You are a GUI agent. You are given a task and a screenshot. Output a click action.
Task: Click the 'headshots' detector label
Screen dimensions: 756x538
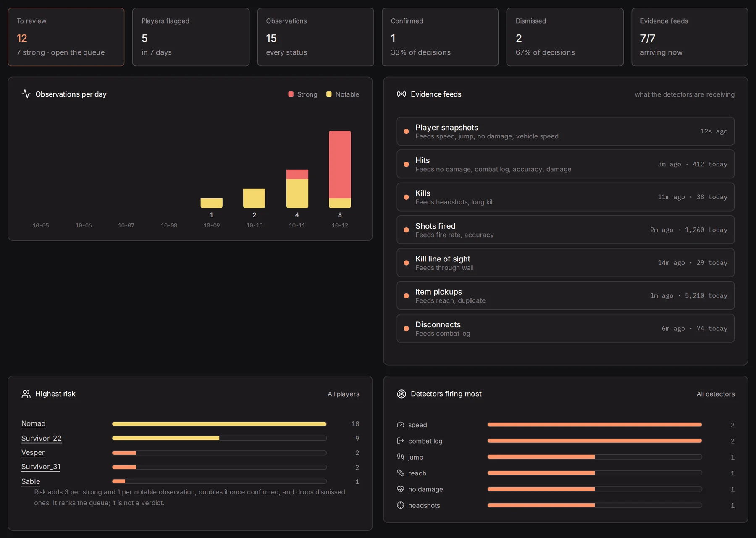point(424,505)
